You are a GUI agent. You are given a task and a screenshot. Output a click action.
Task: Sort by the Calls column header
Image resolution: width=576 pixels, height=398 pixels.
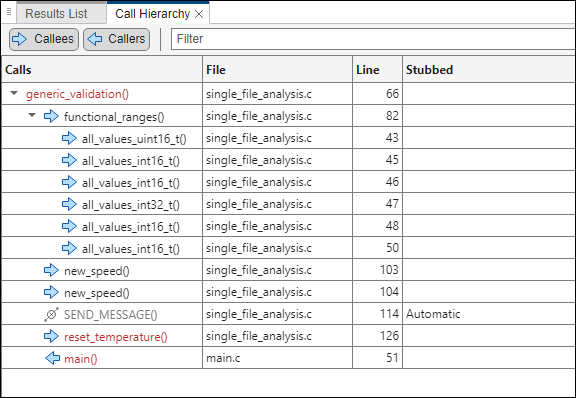click(102, 69)
